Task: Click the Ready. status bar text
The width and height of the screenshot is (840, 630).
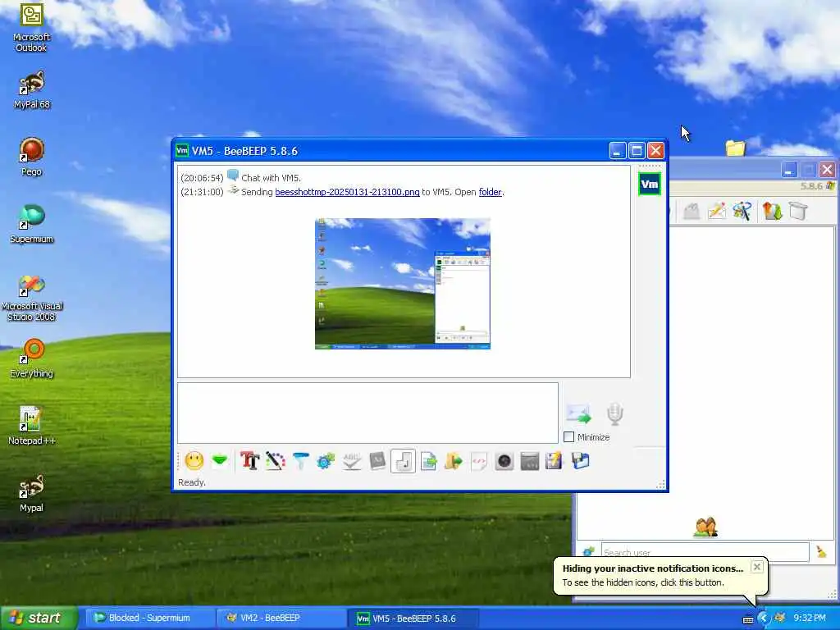Action: [192, 482]
